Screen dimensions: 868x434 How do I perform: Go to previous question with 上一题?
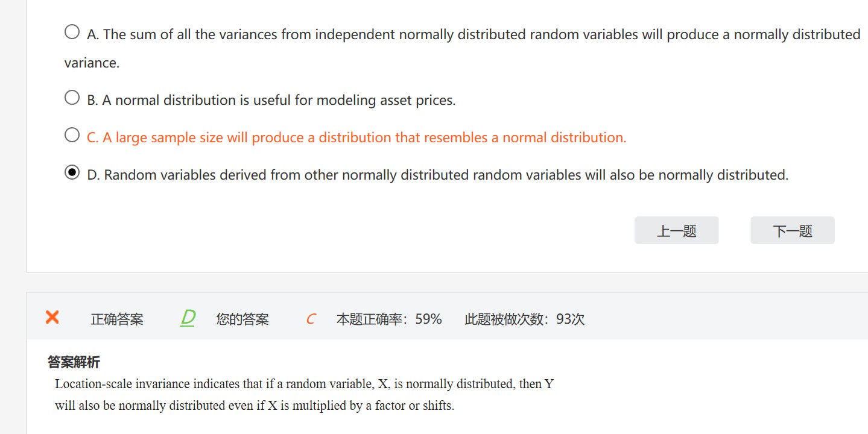point(676,230)
